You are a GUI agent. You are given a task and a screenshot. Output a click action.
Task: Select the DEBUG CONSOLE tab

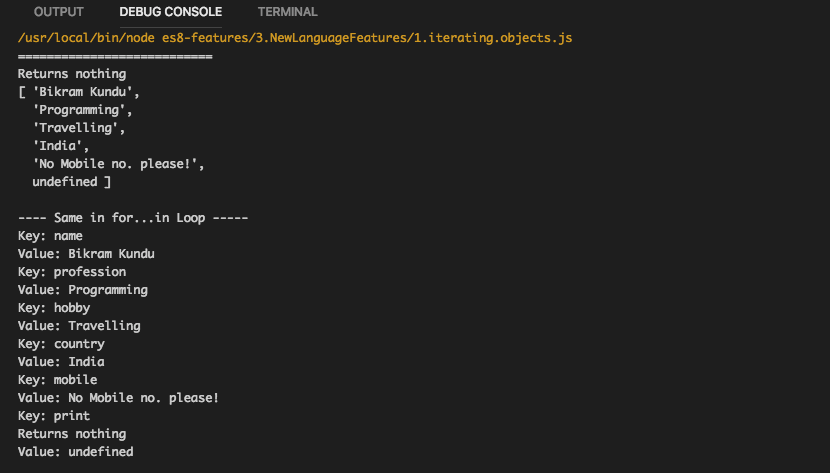tap(170, 12)
